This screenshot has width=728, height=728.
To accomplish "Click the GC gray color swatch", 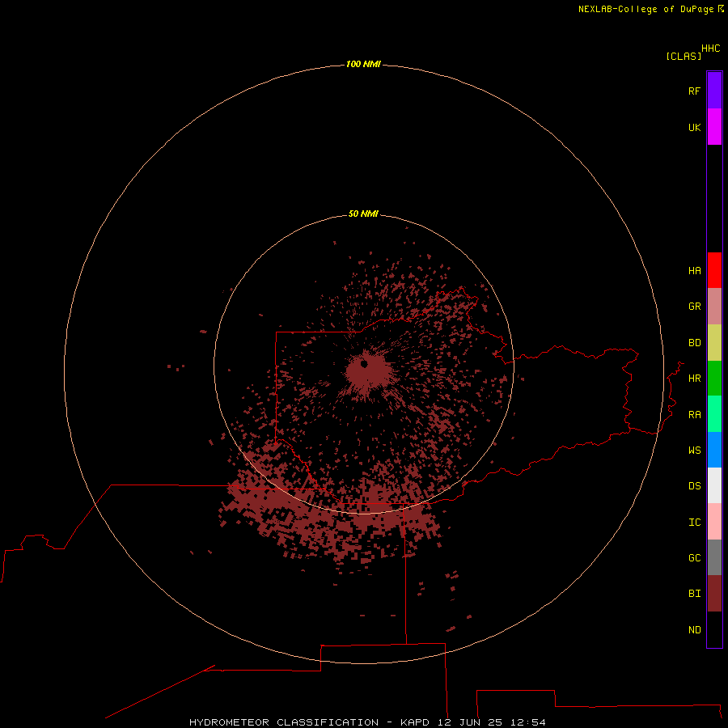I will click(x=714, y=557).
